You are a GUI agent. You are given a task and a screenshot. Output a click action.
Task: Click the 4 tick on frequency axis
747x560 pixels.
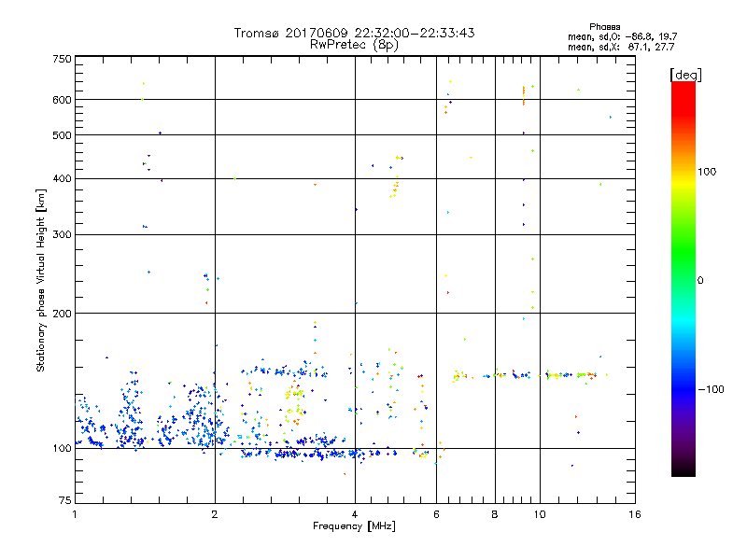pos(355,514)
